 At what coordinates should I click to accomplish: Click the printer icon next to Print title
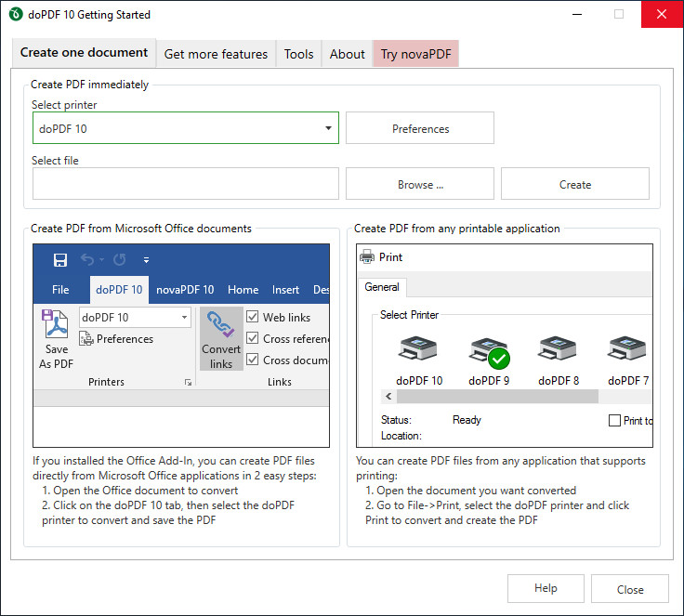[367, 257]
